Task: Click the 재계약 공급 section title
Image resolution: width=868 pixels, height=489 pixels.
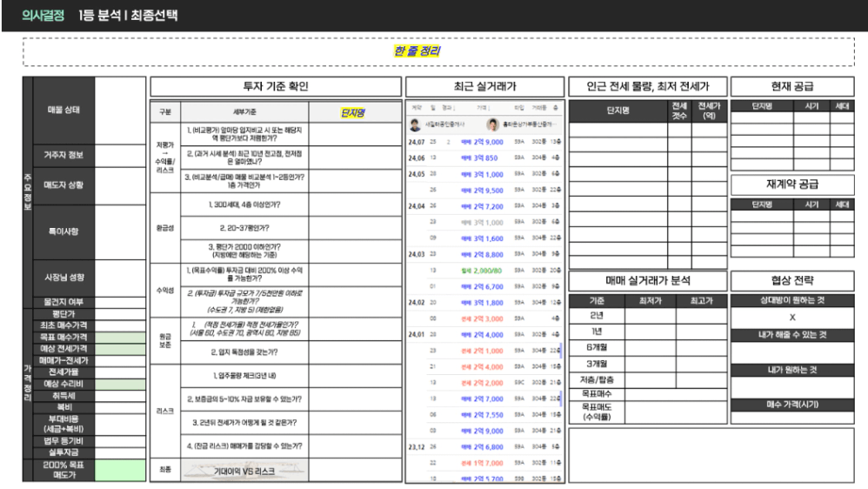Action: point(792,184)
